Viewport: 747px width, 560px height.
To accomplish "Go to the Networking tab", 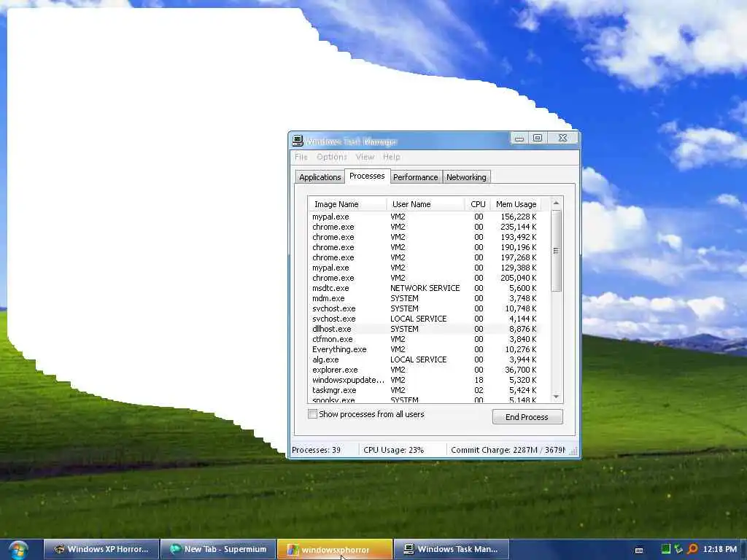I will coord(466,177).
